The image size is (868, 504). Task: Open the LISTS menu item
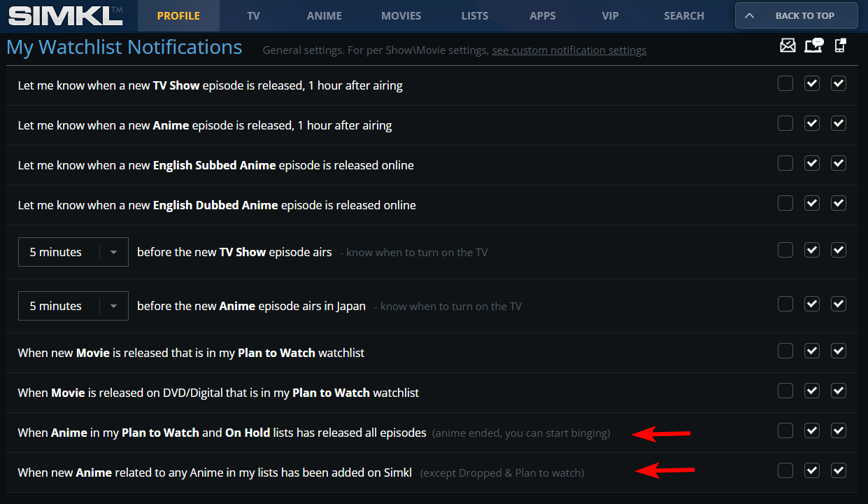475,15
